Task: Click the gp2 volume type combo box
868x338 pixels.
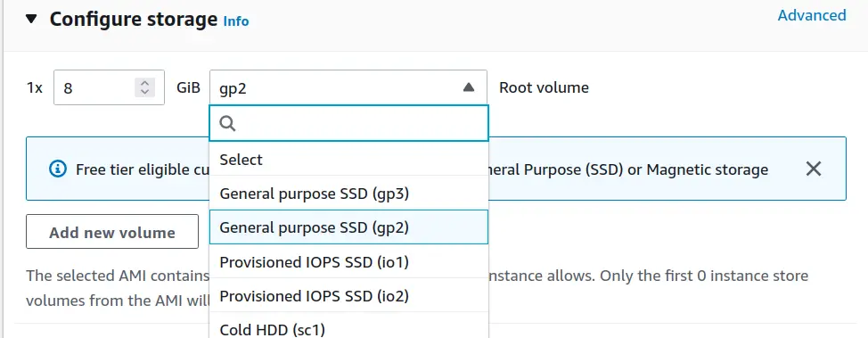Action: click(x=348, y=87)
